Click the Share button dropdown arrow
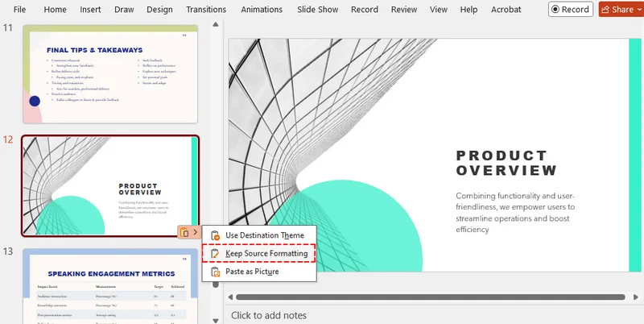This screenshot has width=644, height=324. tap(640, 10)
